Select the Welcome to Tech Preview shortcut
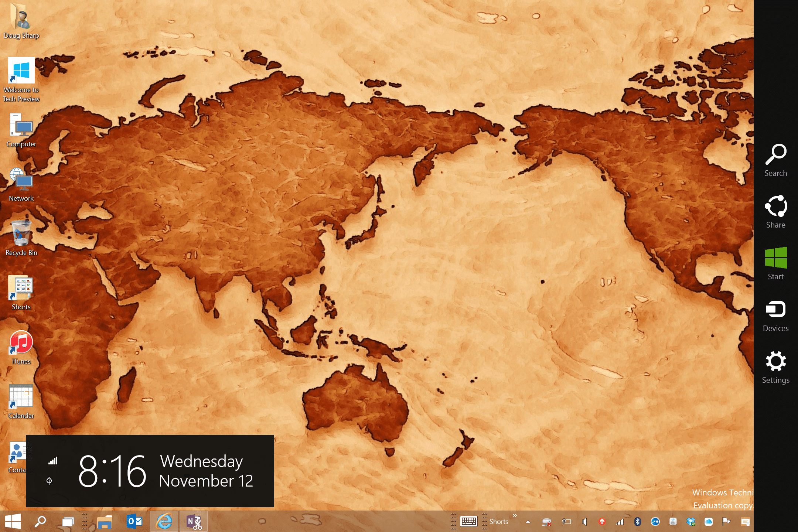 pos(21,80)
